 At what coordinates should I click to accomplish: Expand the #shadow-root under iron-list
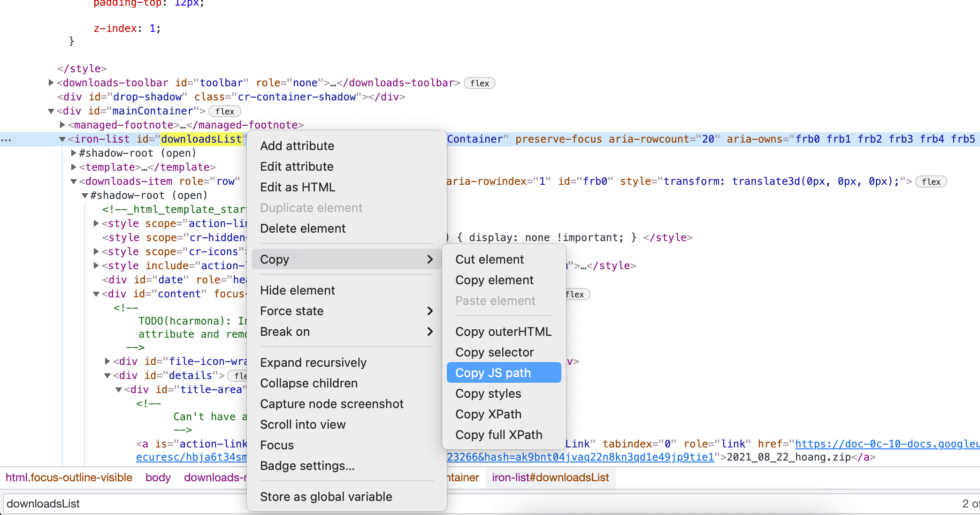click(74, 153)
